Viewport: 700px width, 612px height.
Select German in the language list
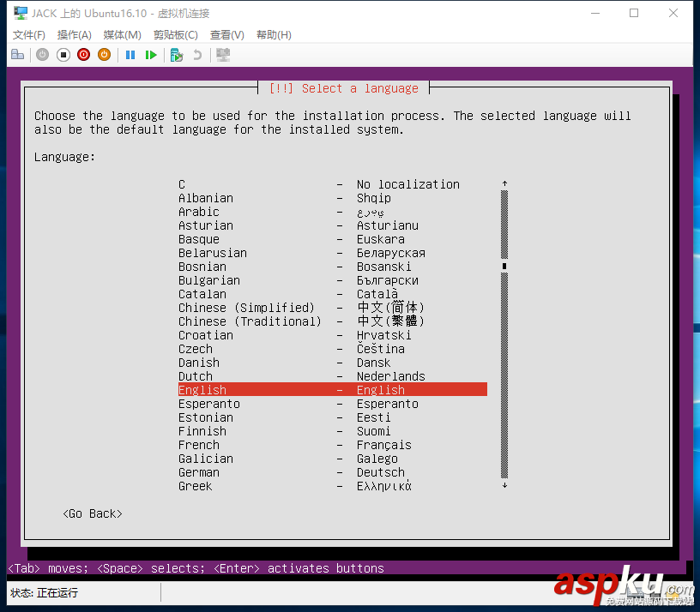click(x=333, y=472)
